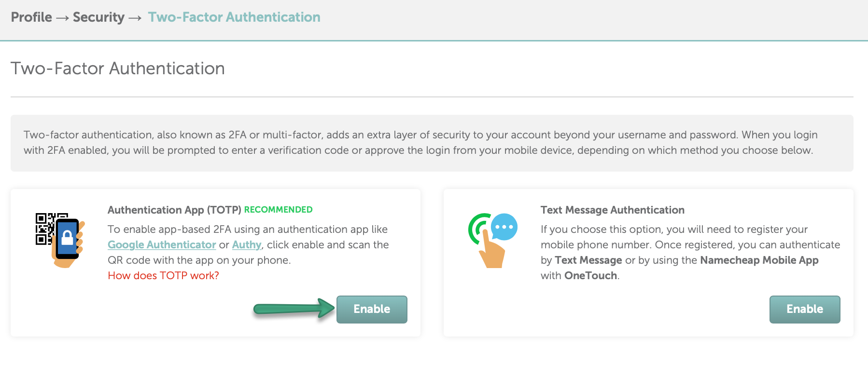Image resolution: width=868 pixels, height=378 pixels.
Task: Click the blue padlock on phone icon
Action: 68,237
